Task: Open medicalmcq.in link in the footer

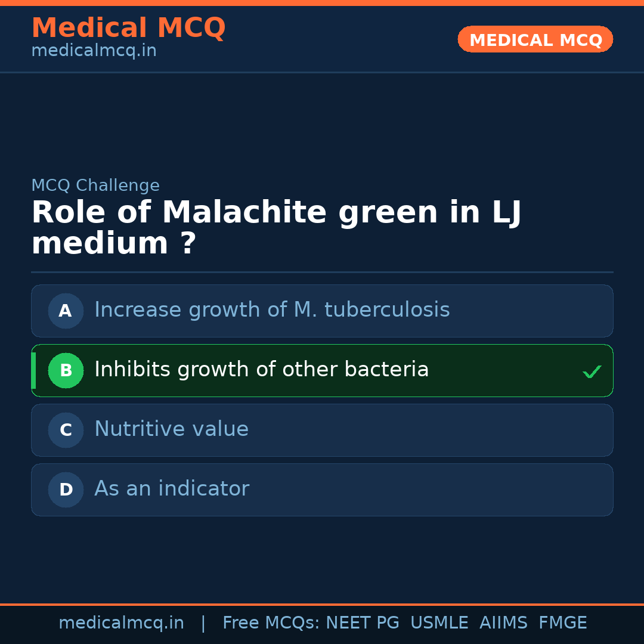Action: coord(121,623)
